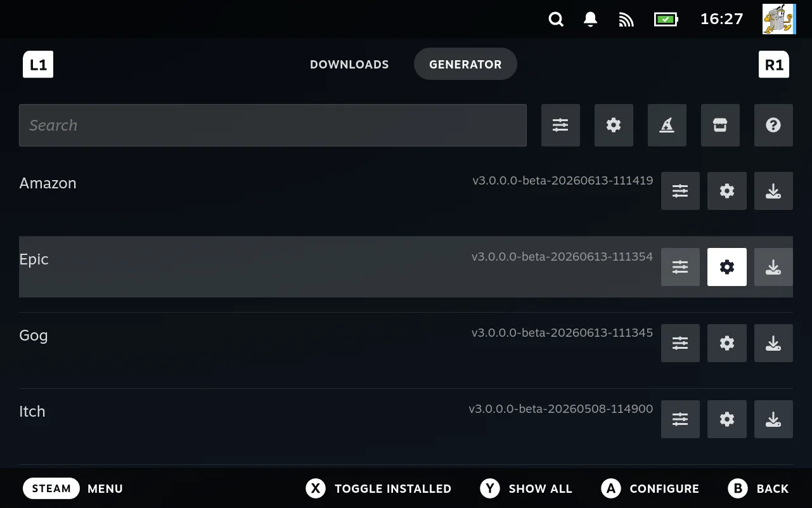Click the 16:27 clock
The height and width of the screenshot is (508, 812).
tap(721, 19)
